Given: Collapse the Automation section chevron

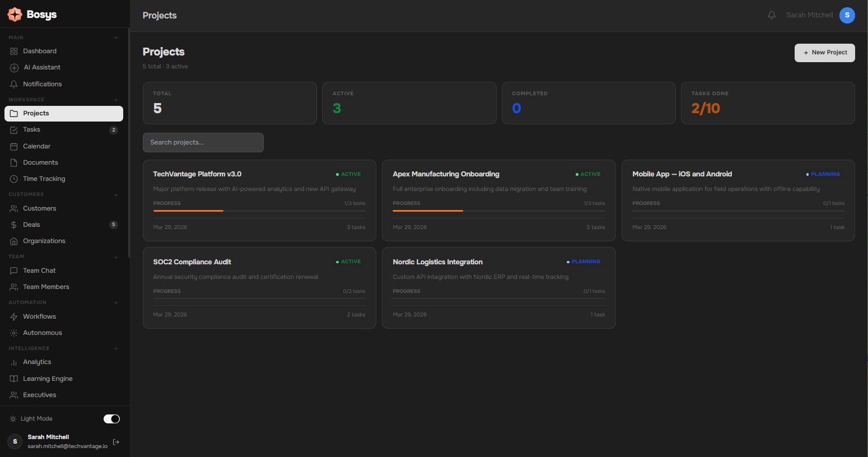Looking at the screenshot, I should coord(116,303).
